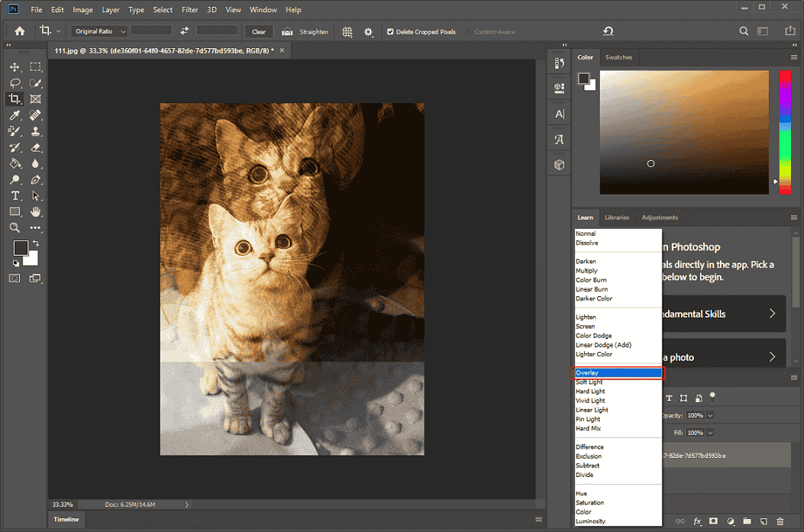Select the Eraser tool
Image resolution: width=804 pixels, height=532 pixels.
[x=36, y=147]
